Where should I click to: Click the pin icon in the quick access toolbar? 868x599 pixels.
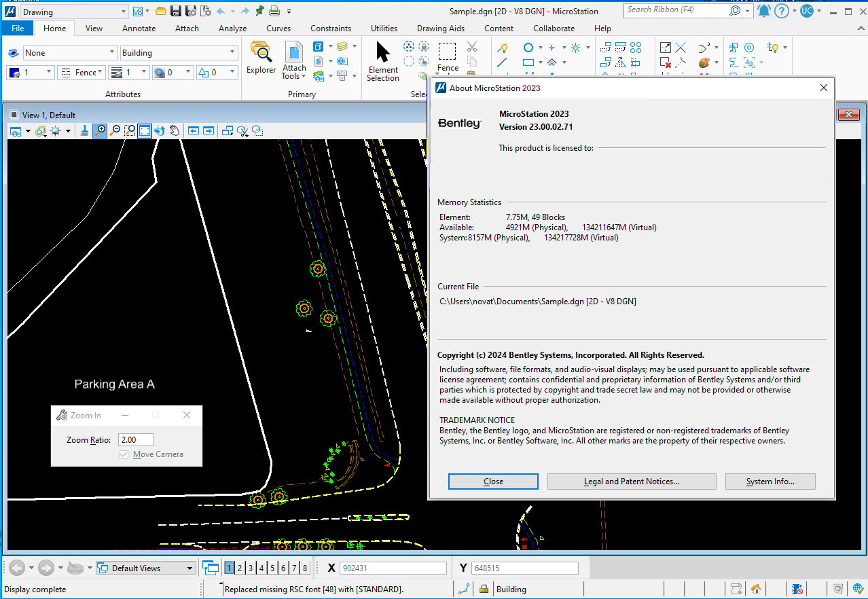[259, 12]
